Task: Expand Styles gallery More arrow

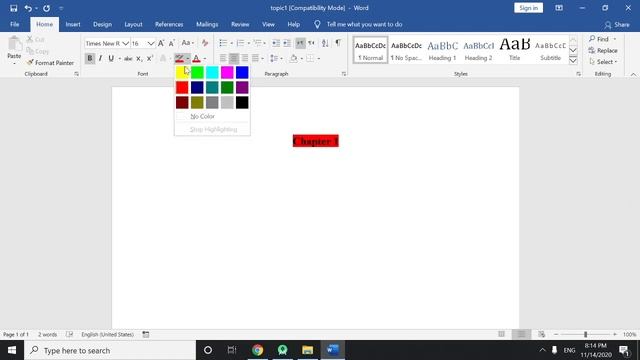Action: click(x=573, y=61)
